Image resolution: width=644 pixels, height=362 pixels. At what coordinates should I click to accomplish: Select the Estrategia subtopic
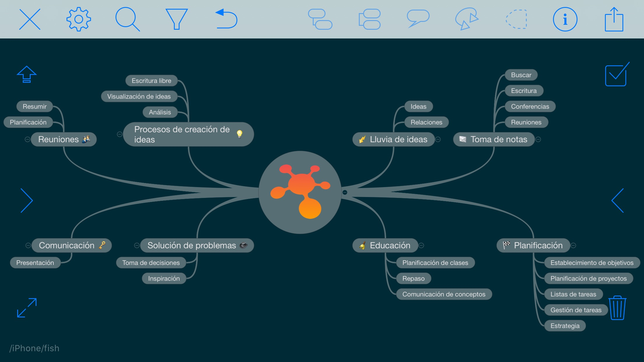[565, 326]
